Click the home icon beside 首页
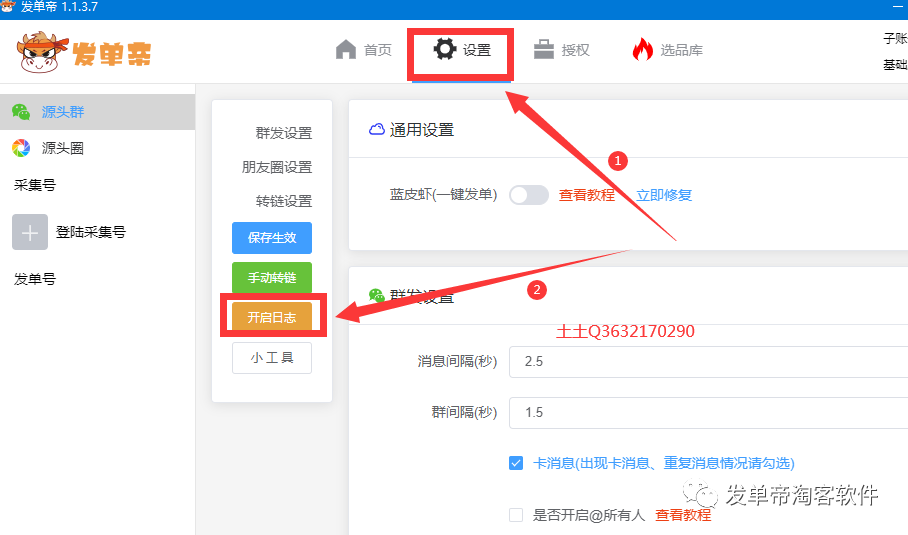 pyautogui.click(x=346, y=50)
